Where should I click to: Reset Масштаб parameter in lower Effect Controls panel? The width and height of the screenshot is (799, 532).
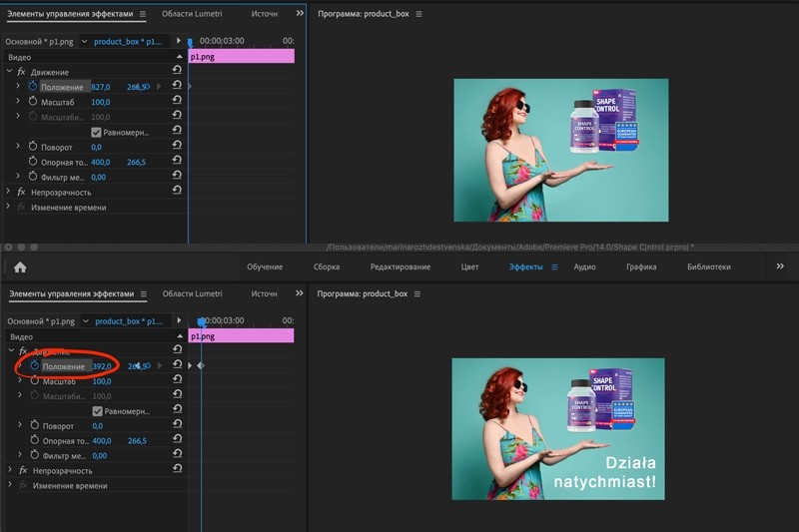(x=178, y=379)
